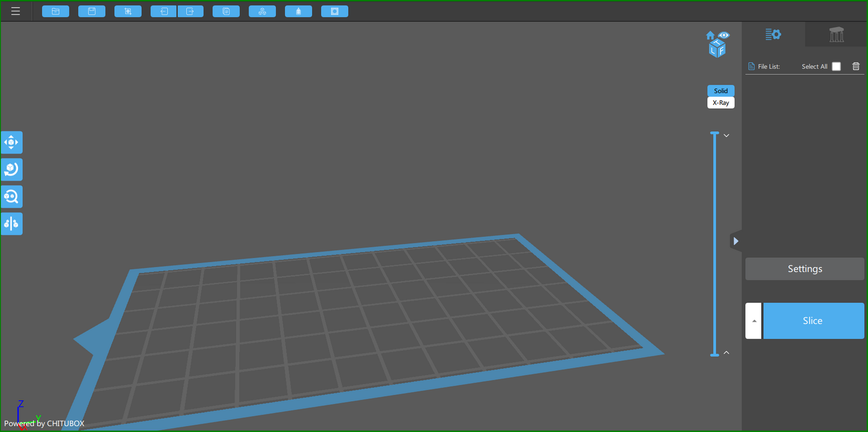Select the Mirror tool in left sidebar
Image resolution: width=868 pixels, height=432 pixels.
click(11, 224)
